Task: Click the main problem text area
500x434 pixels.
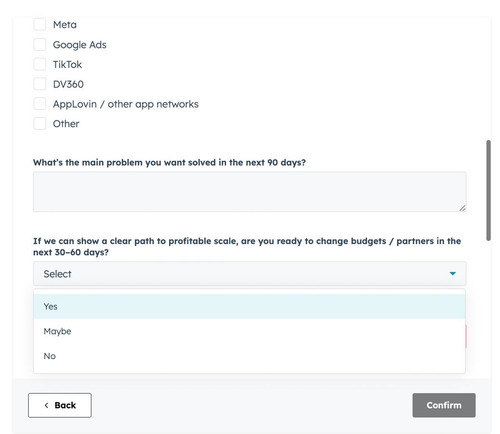Action: tap(249, 192)
